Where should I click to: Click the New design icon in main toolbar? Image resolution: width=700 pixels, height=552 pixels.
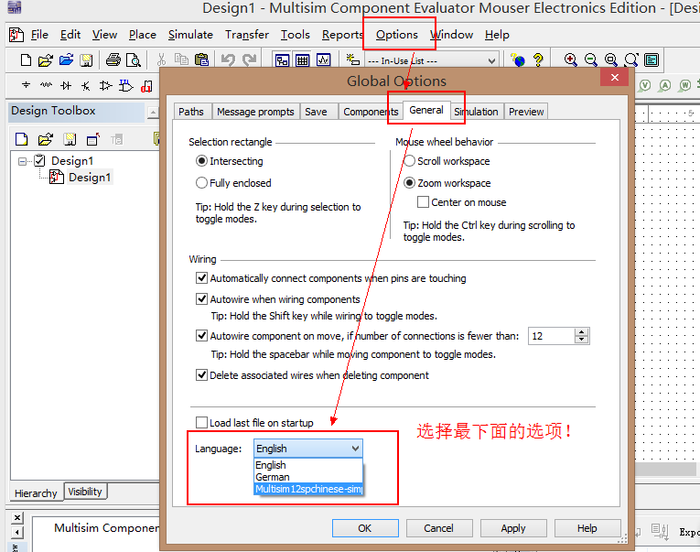26,60
